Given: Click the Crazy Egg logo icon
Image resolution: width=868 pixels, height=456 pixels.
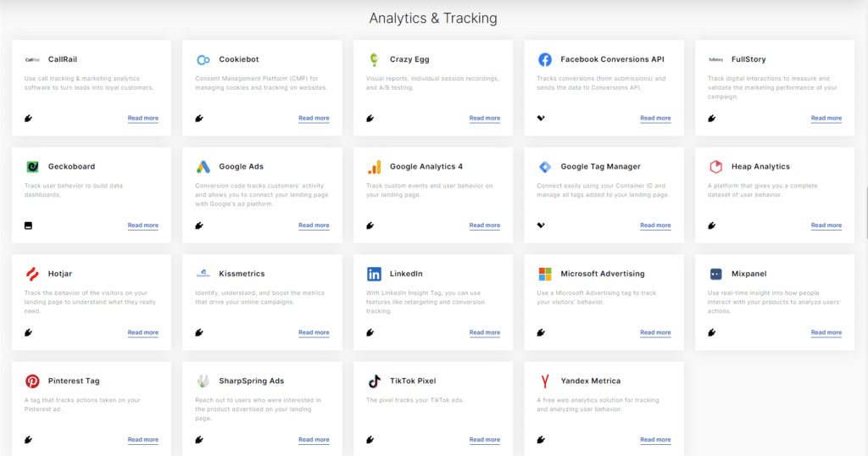Looking at the screenshot, I should (374, 59).
